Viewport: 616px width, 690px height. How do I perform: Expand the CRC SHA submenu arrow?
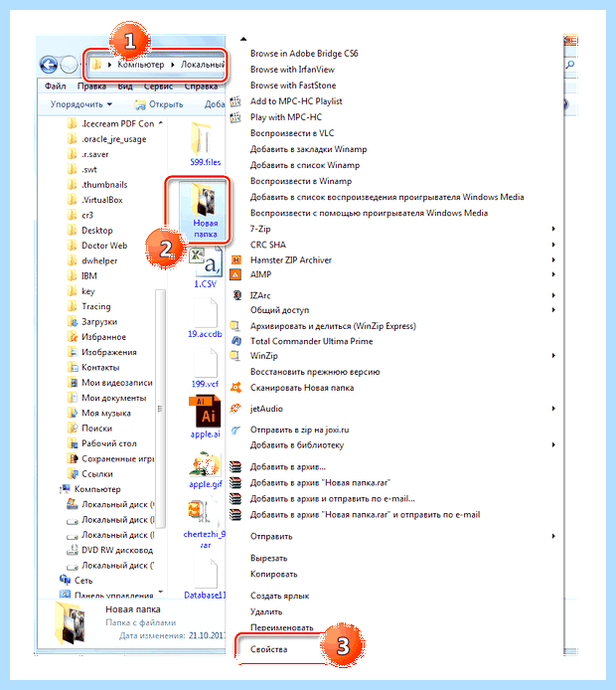[x=553, y=245]
